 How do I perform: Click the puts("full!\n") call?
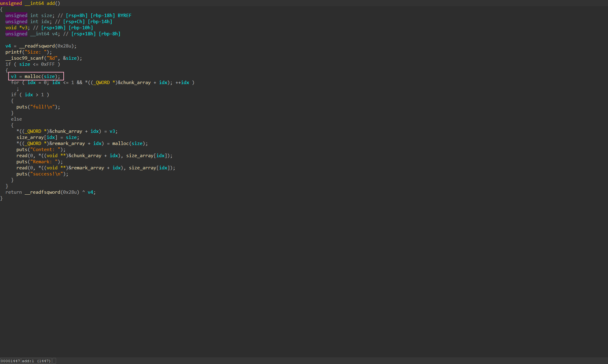(38, 107)
